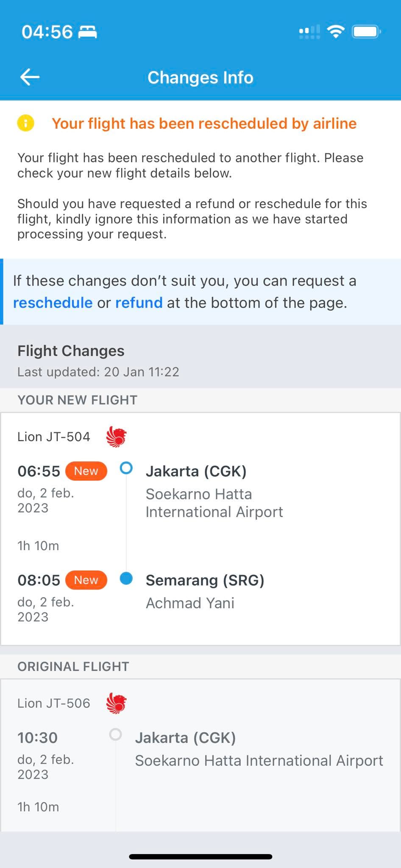Tap the back arrow in header

click(x=30, y=77)
